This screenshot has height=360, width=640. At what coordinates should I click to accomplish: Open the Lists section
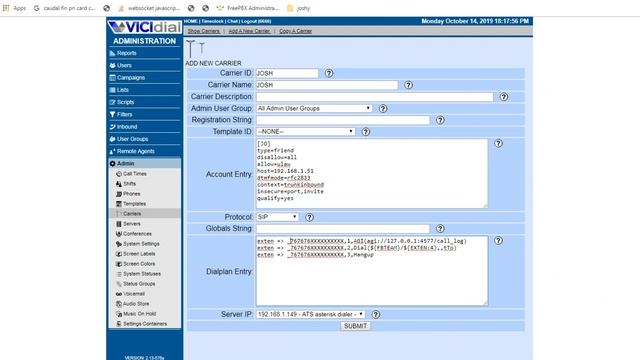click(144, 90)
